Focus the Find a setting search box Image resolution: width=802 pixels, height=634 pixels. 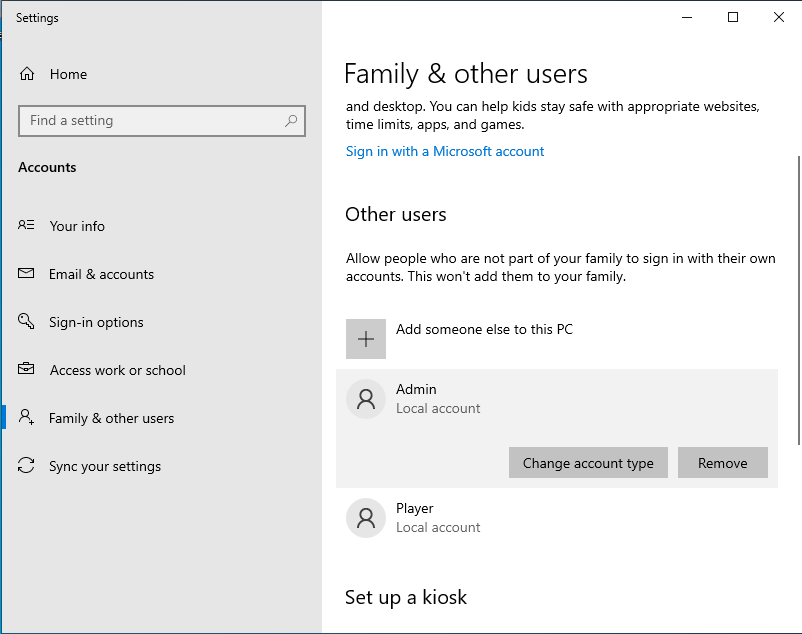point(150,121)
